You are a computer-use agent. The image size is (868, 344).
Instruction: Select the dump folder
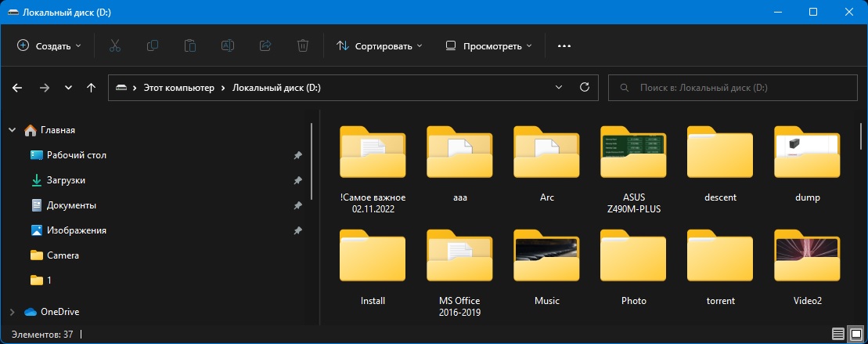tap(807, 164)
